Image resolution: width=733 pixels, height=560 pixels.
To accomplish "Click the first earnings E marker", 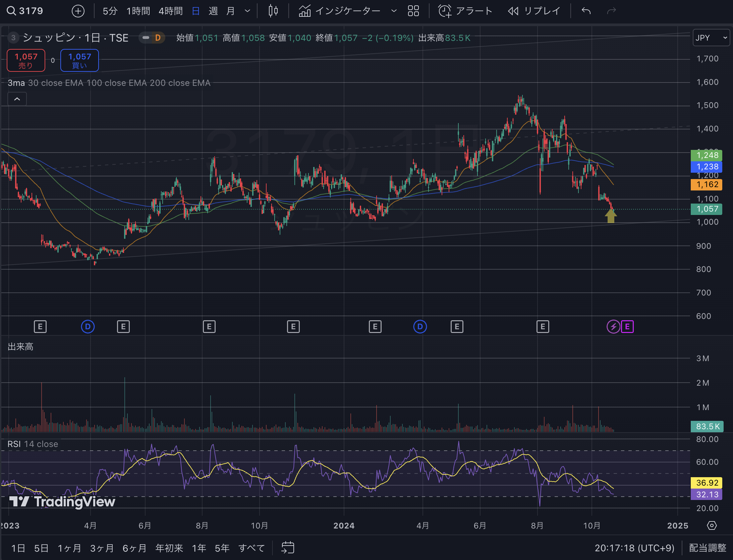I will (40, 327).
